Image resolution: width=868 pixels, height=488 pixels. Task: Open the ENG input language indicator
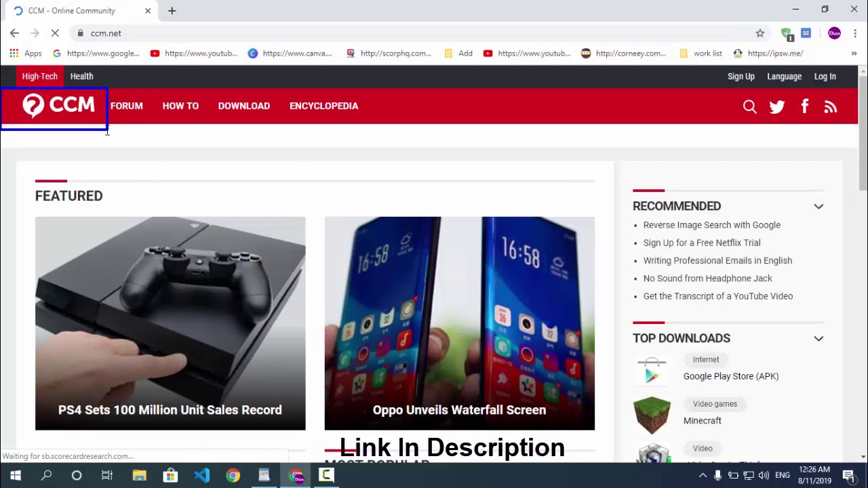(x=783, y=476)
